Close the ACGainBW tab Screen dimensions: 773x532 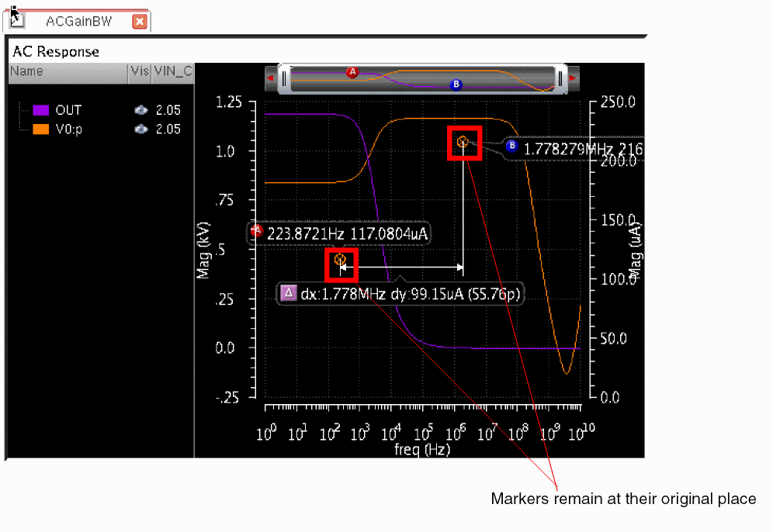(x=140, y=21)
